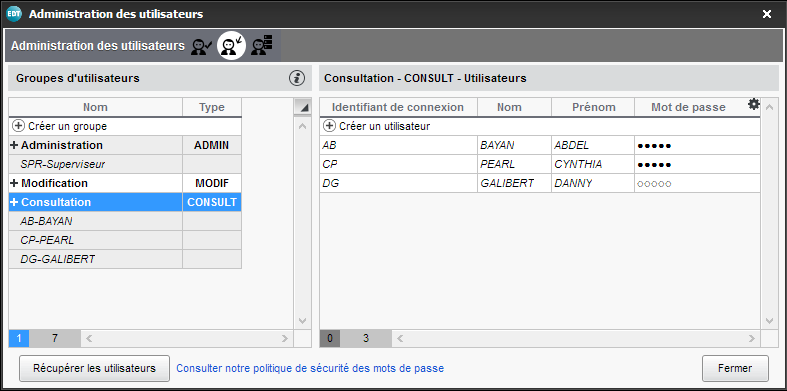Click the ABDEL first name cell
787x391 pixels.
[x=593, y=145]
